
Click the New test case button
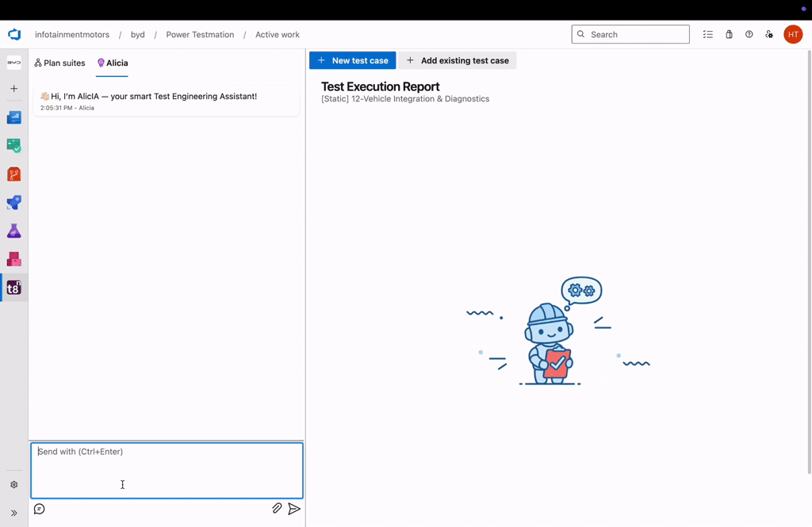[352, 59]
